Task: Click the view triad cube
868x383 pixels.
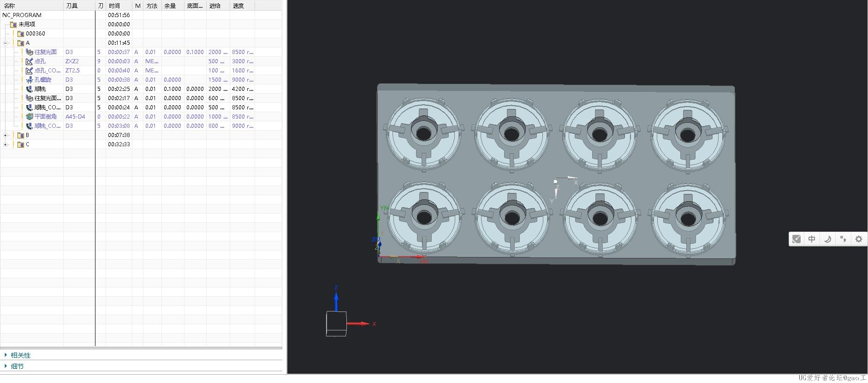Action: pyautogui.click(x=336, y=323)
